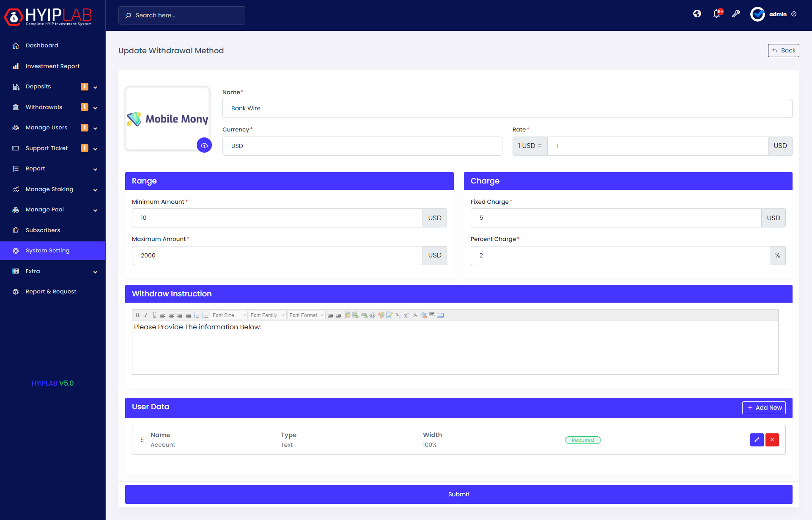The image size is (812, 520).
Task: Expand the Deposits menu chevron
Action: pos(95,87)
